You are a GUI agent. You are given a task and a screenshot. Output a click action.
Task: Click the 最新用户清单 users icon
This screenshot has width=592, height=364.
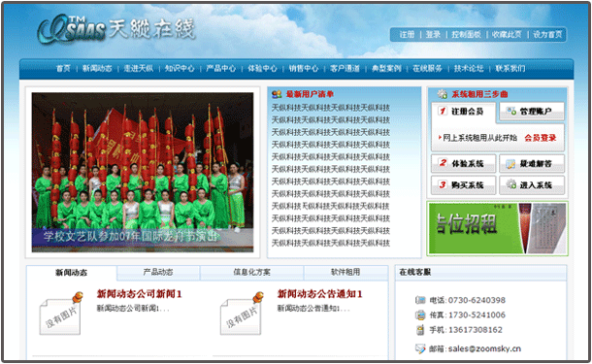[277, 94]
